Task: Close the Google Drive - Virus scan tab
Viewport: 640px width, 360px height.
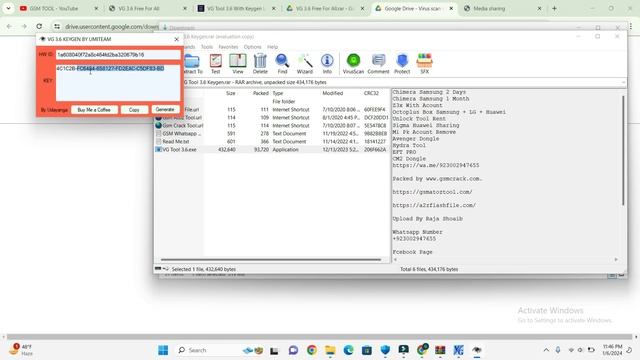Action: (451, 8)
